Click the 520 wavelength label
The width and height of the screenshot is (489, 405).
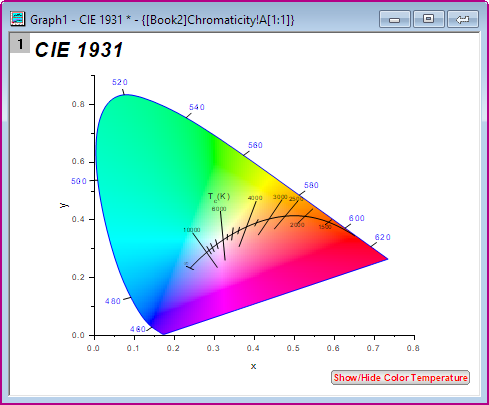coord(120,82)
